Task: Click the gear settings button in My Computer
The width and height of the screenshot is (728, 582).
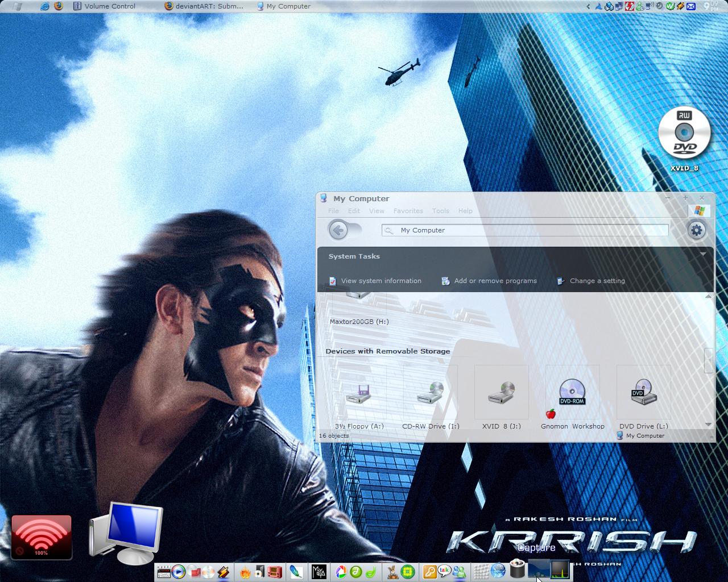Action: tap(696, 230)
